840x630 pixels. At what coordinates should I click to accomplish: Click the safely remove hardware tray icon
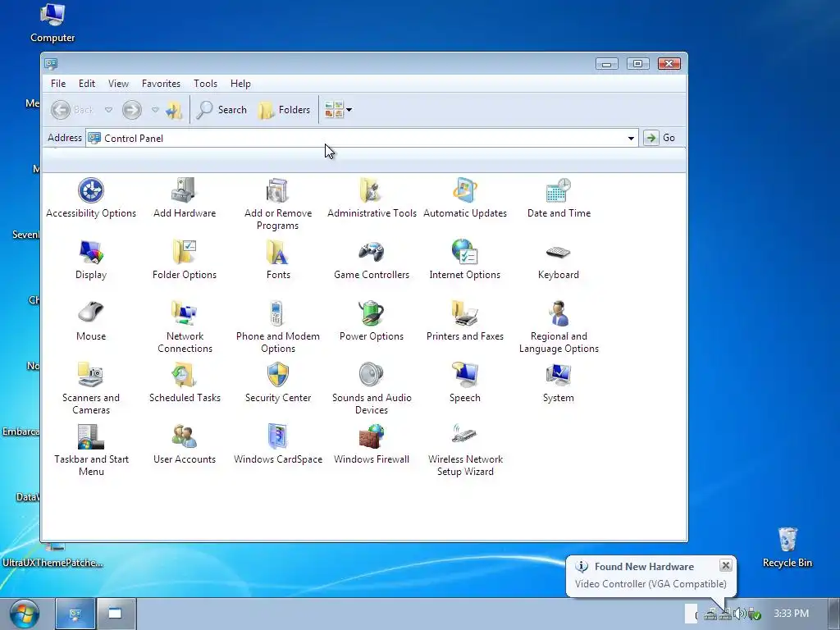[755, 614]
